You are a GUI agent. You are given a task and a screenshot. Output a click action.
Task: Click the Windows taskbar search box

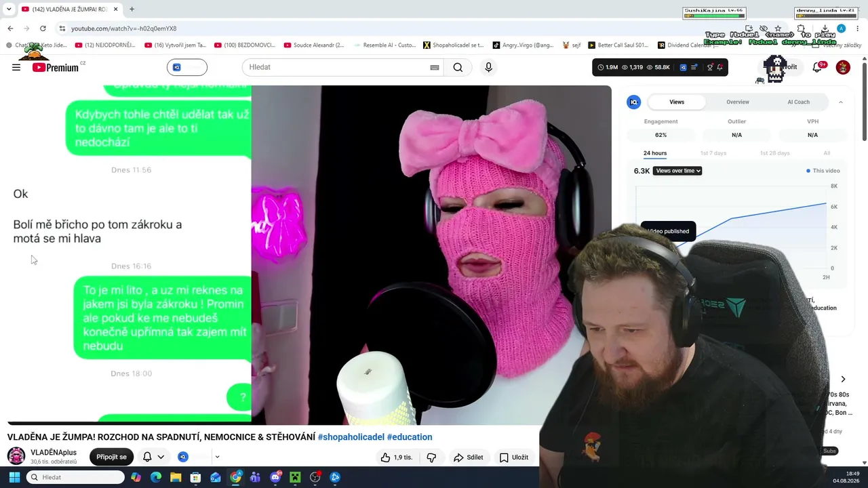pyautogui.click(x=76, y=477)
